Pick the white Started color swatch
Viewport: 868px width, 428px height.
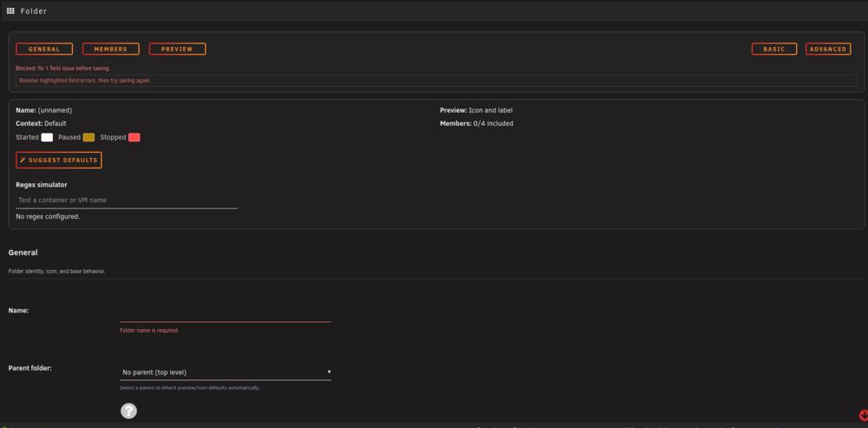pos(47,137)
